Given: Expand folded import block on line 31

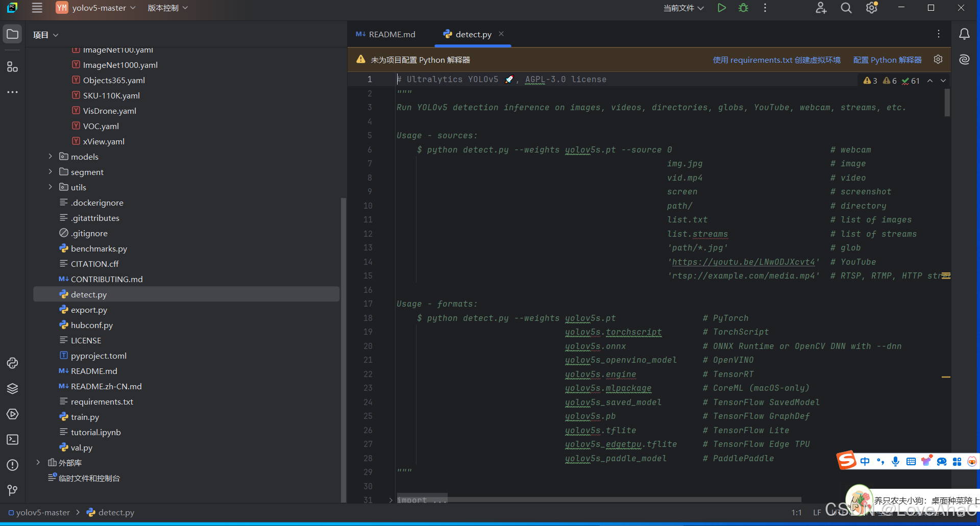Looking at the screenshot, I should tap(391, 500).
